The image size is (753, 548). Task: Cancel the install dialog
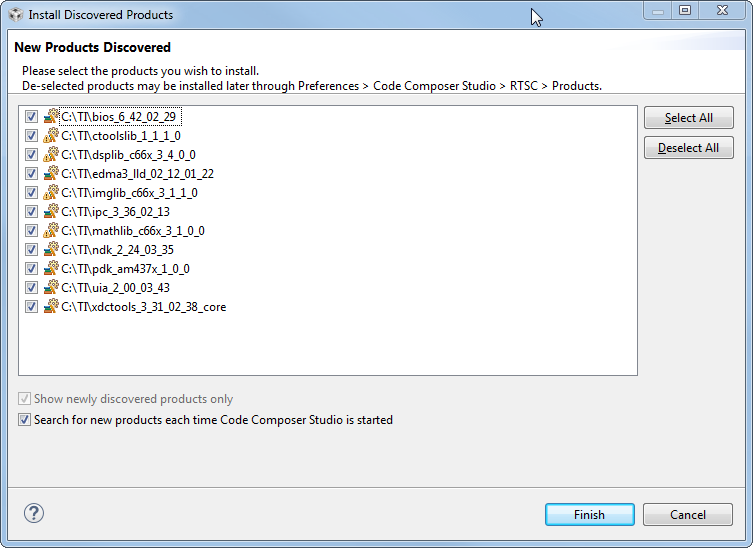click(687, 515)
